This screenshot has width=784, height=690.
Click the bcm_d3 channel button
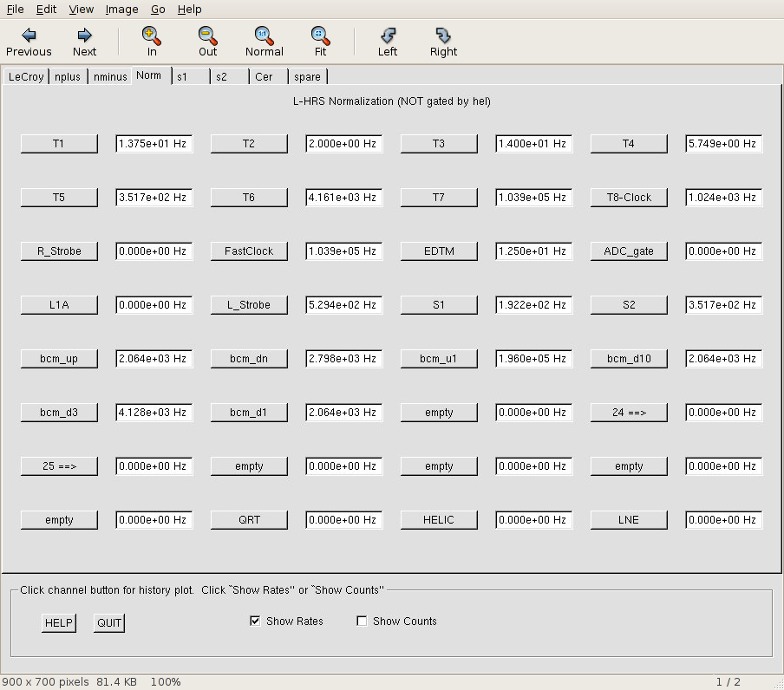coord(59,413)
